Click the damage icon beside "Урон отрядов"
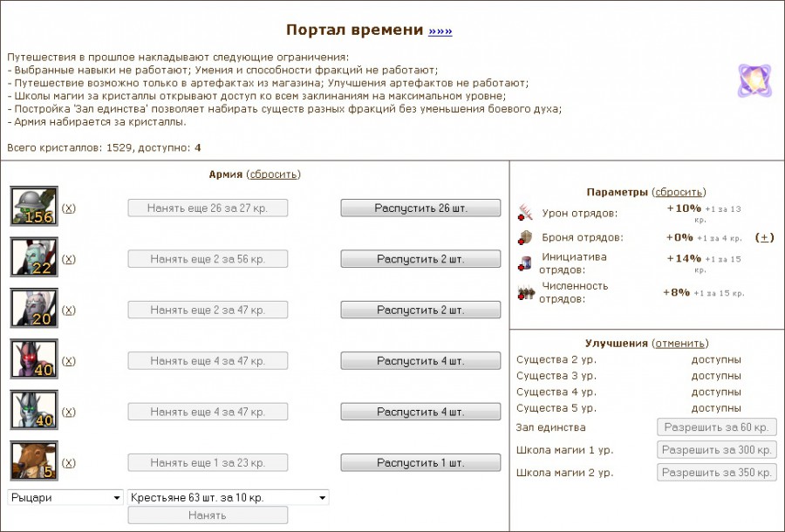Screen dimensions: 785x532 click(x=525, y=212)
